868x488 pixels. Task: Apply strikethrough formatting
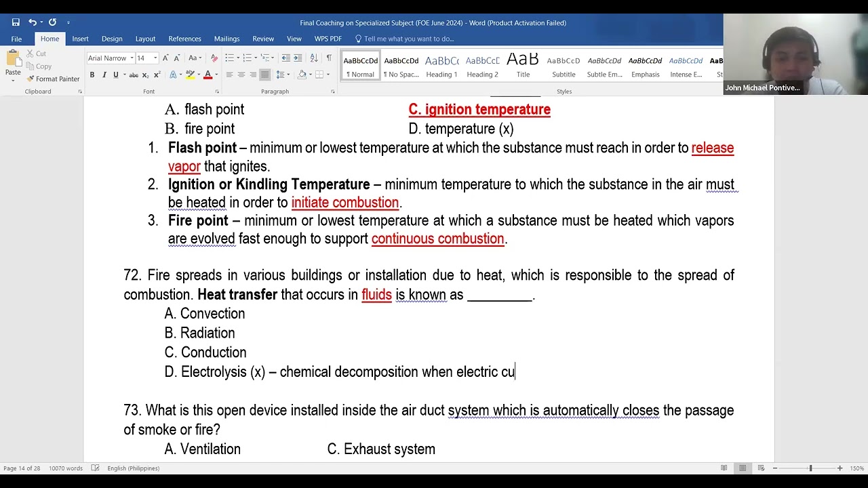pyautogui.click(x=134, y=75)
